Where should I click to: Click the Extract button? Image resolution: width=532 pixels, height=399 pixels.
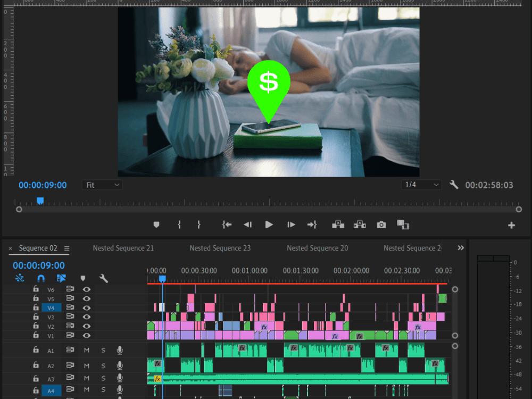click(360, 225)
